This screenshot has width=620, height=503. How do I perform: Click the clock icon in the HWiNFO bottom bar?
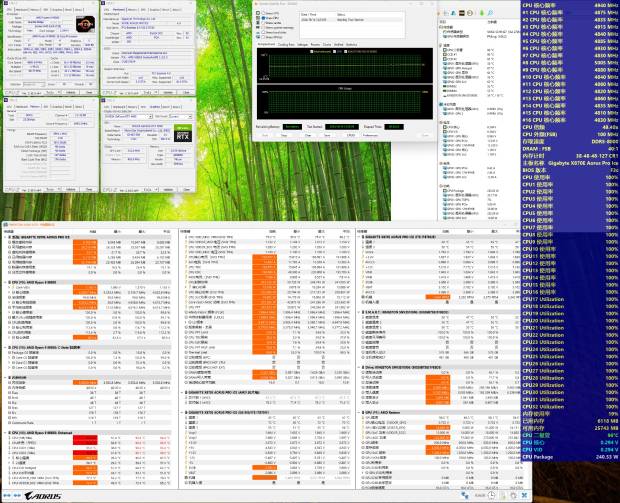(491, 495)
